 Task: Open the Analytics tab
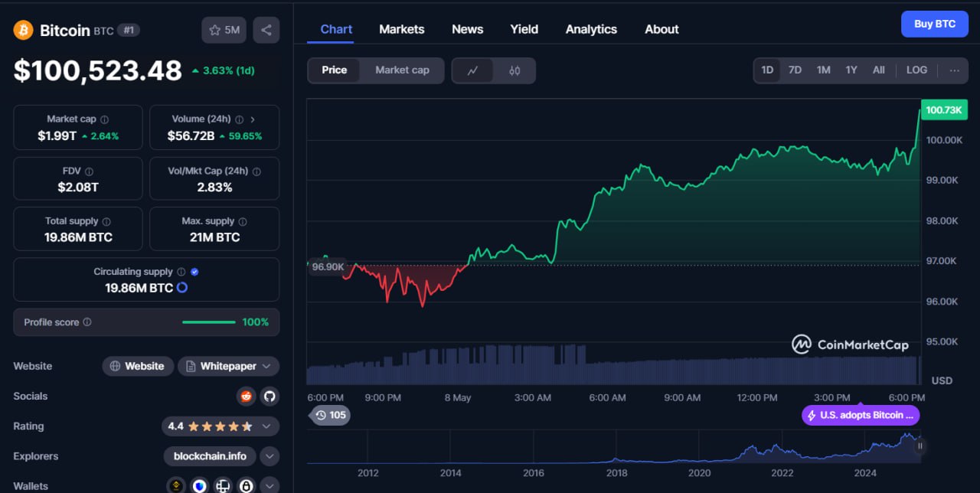591,29
